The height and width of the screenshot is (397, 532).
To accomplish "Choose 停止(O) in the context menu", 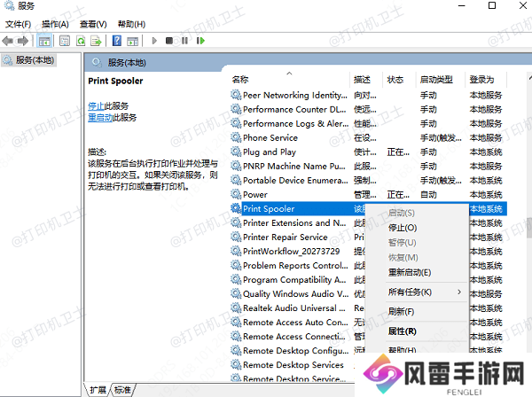I will pos(403,228).
